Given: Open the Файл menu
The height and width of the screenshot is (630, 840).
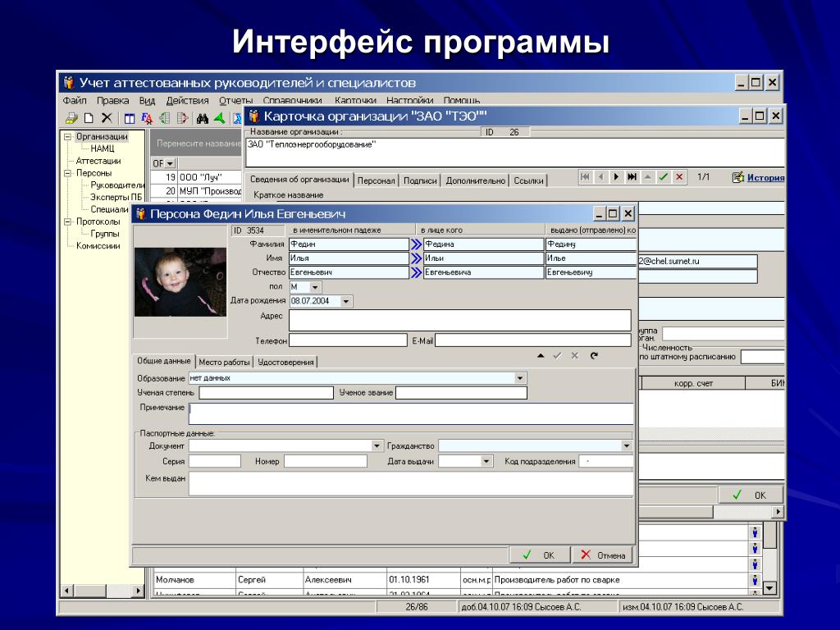Looking at the screenshot, I should point(75,100).
